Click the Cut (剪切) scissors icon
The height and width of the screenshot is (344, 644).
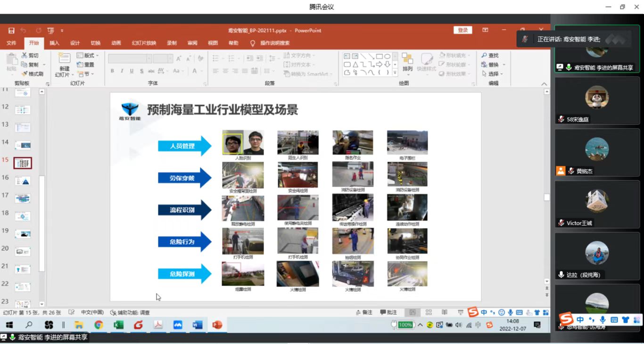[25, 56]
